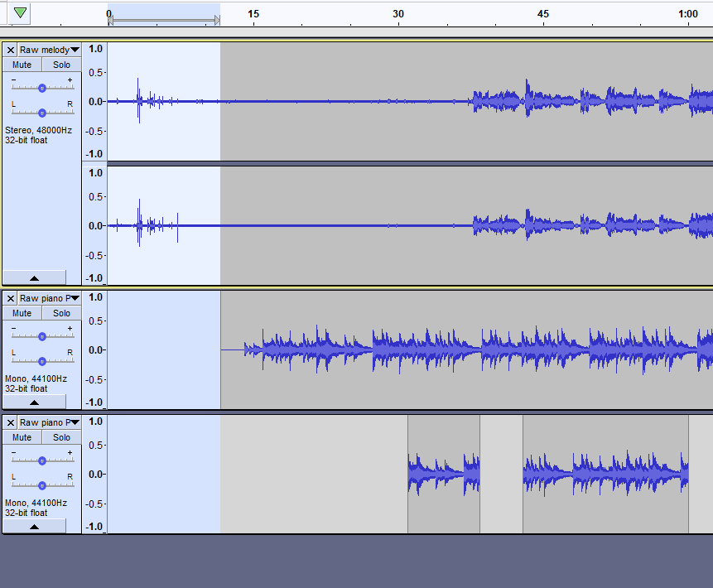Click the 30 second mark on timeline
The image size is (713, 588).
click(398, 13)
